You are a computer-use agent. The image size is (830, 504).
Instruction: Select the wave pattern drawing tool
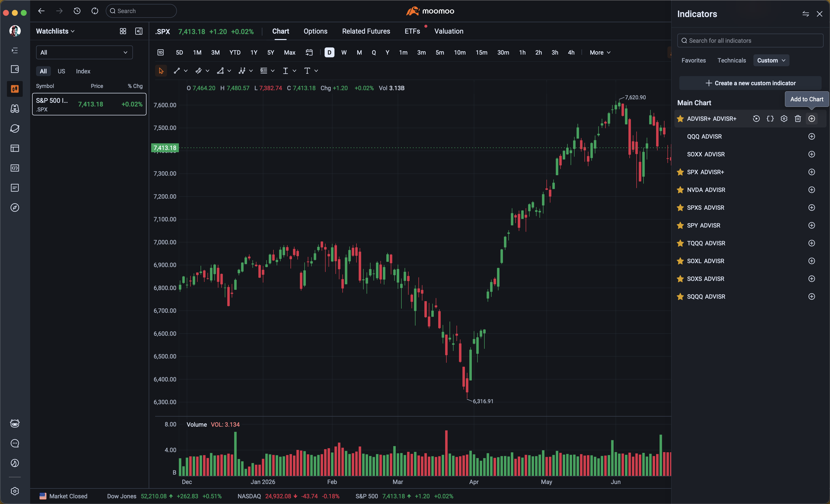[242, 71]
